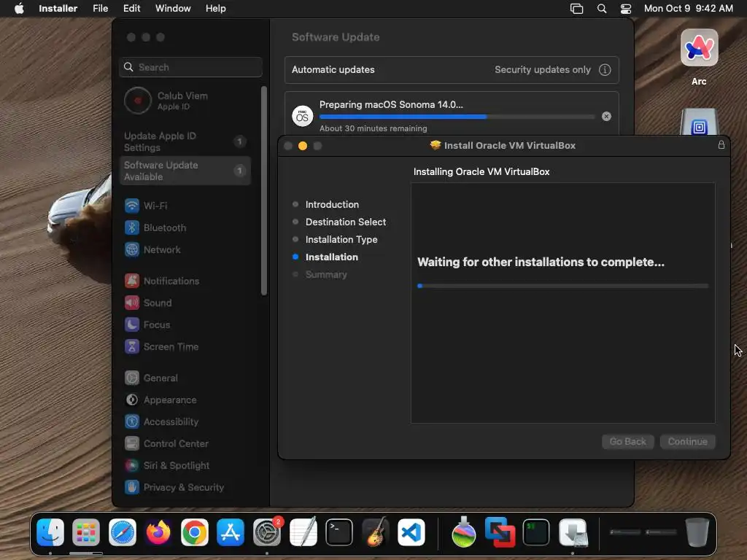
Task: Click the System Settings search field
Action: pos(190,67)
